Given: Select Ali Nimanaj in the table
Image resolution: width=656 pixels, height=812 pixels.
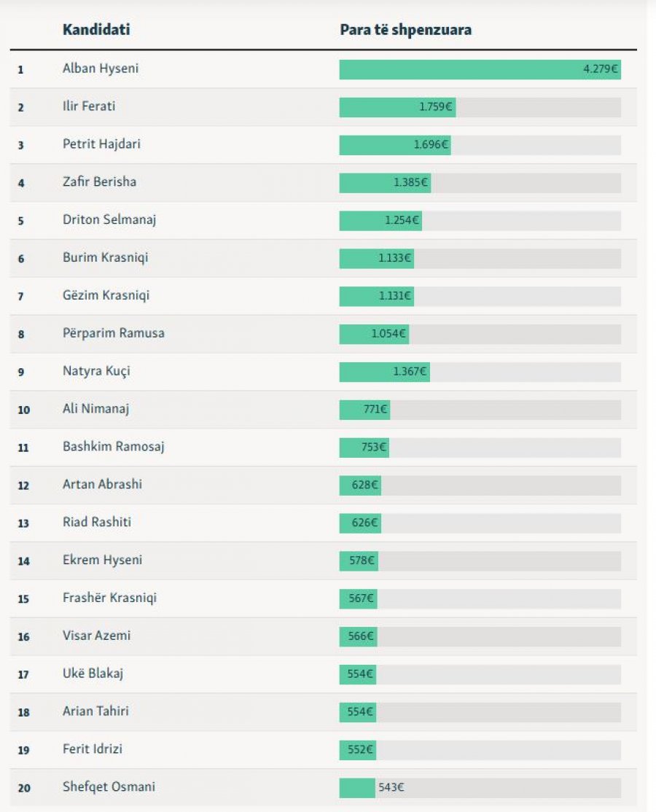Looking at the screenshot, I should click(95, 409).
